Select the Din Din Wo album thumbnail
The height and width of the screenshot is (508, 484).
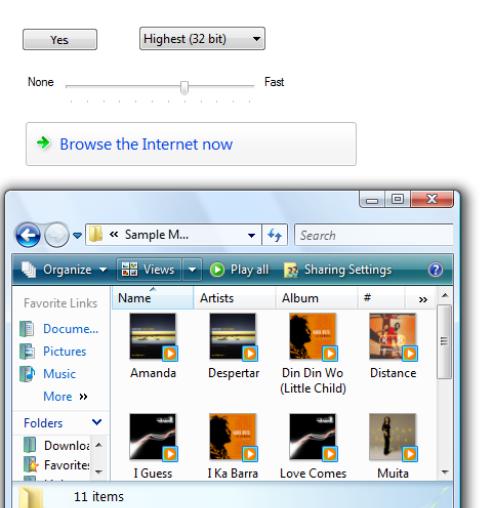(313, 337)
